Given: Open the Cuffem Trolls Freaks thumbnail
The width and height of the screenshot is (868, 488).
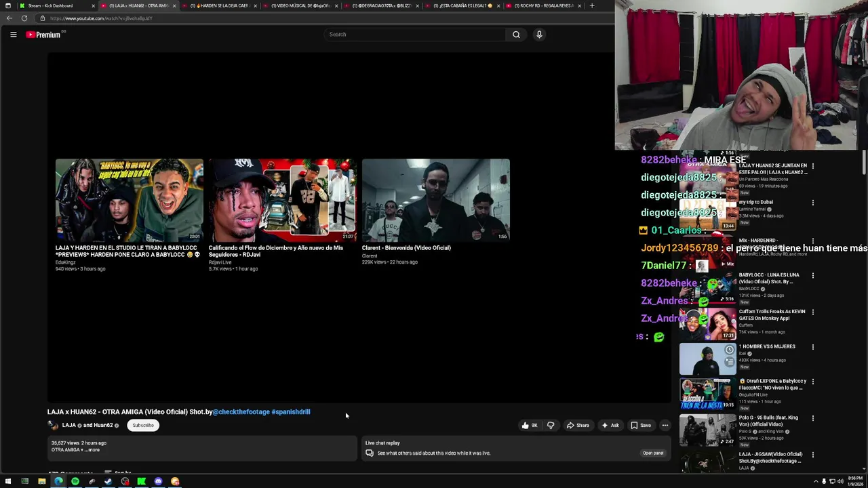Looking at the screenshot, I should (x=708, y=324).
